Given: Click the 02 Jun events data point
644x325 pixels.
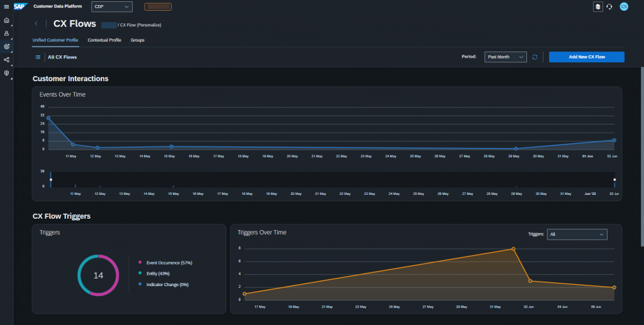Looking at the screenshot, I should click(x=614, y=140).
